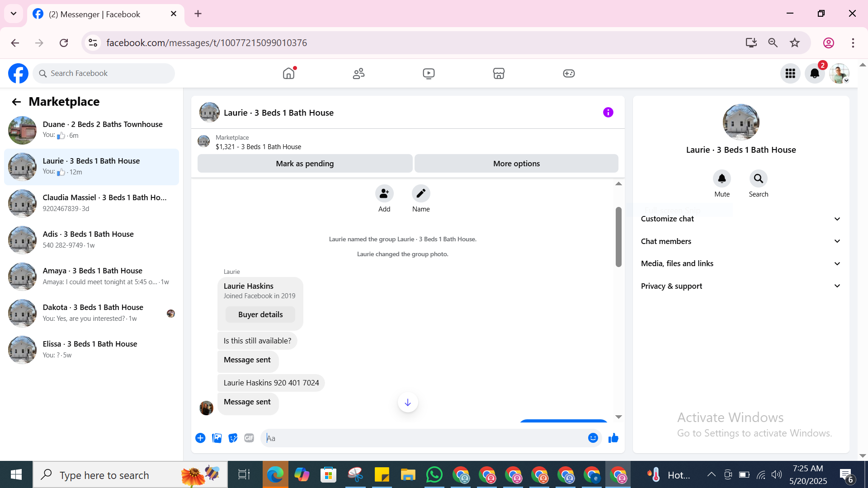Mute this conversation's notifications
The width and height of the screenshot is (868, 488).
[722, 179]
